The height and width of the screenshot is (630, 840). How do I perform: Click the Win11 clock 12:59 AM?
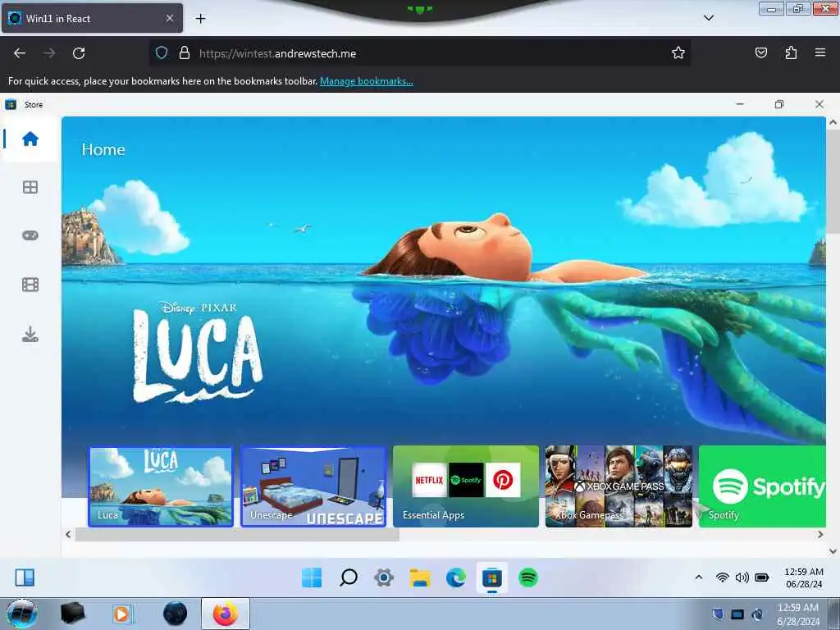click(804, 572)
